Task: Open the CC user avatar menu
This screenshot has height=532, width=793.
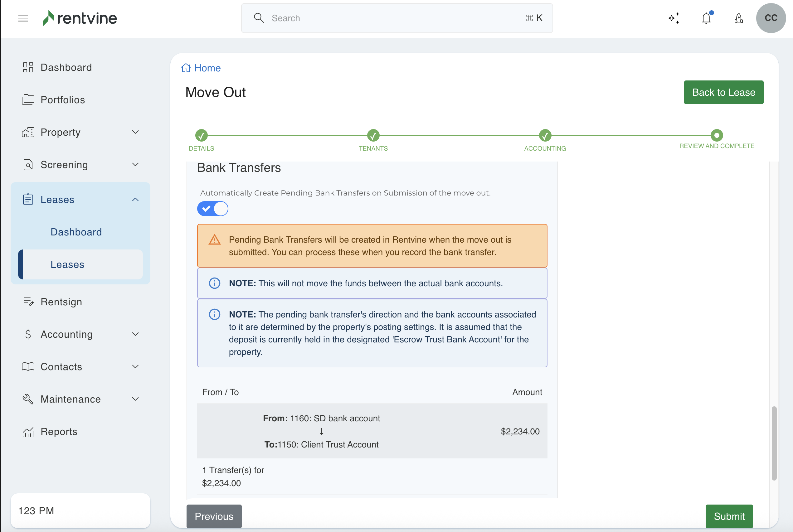Action: click(771, 18)
